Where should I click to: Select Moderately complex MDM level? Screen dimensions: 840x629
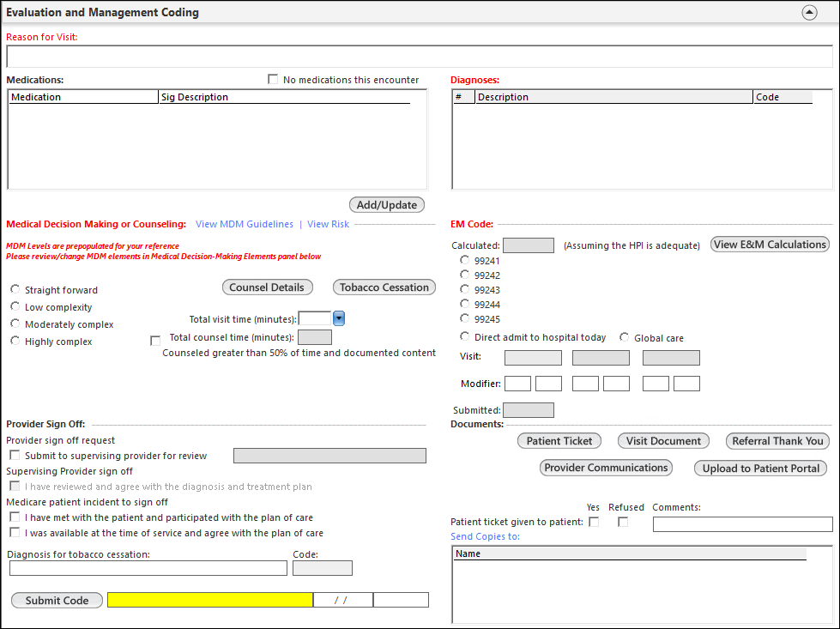click(15, 324)
